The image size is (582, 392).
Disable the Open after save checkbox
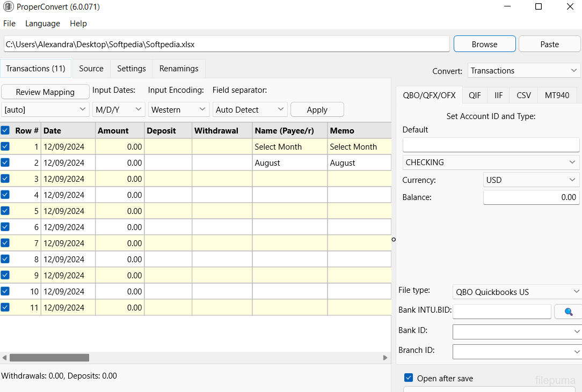point(409,378)
